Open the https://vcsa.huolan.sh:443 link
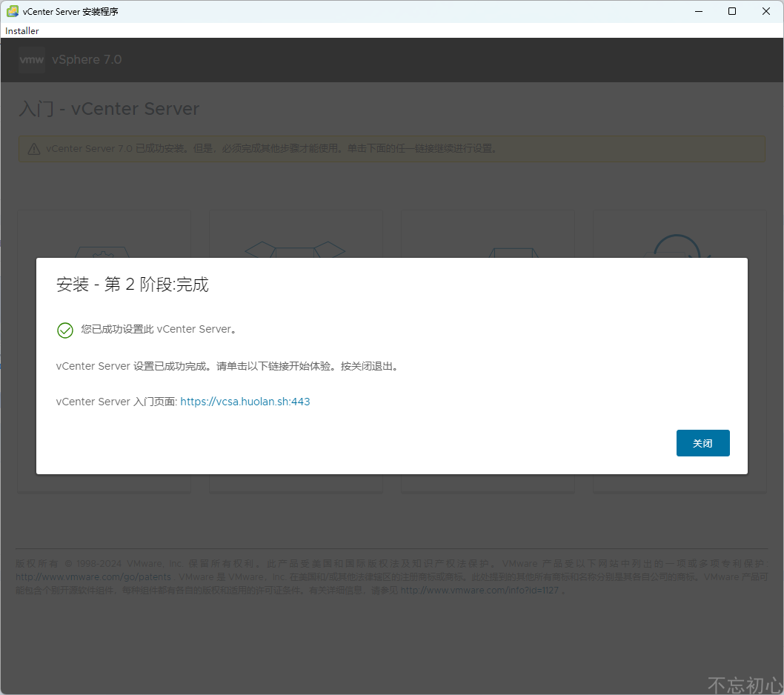Image resolution: width=784 pixels, height=695 pixels. 245,402
